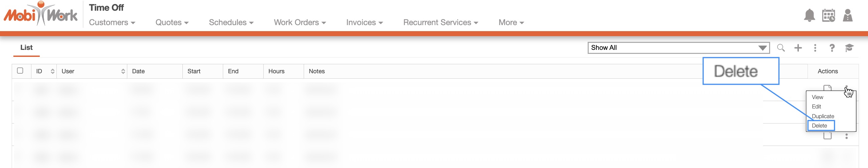Switch to the List tab

point(26,48)
